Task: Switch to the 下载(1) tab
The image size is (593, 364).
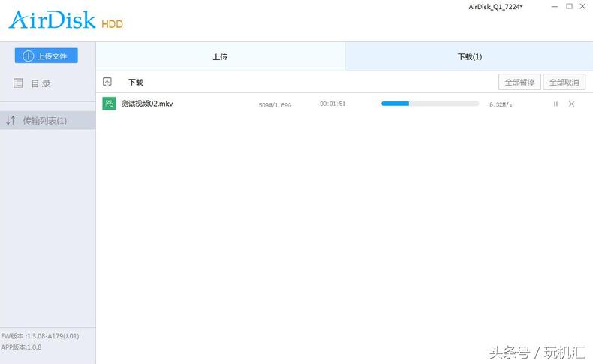Action: click(469, 56)
